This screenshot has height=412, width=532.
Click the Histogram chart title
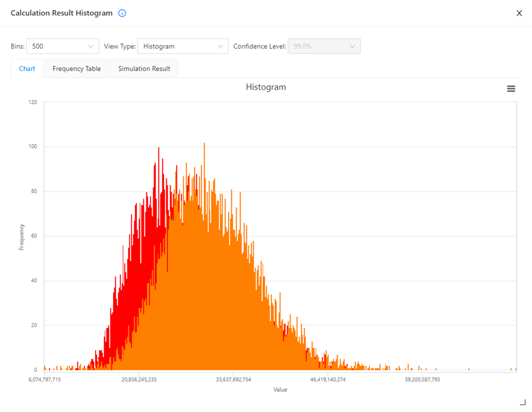click(x=266, y=87)
